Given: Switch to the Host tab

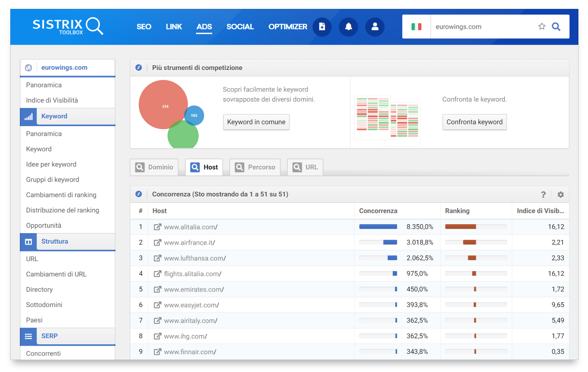Looking at the screenshot, I should [204, 167].
